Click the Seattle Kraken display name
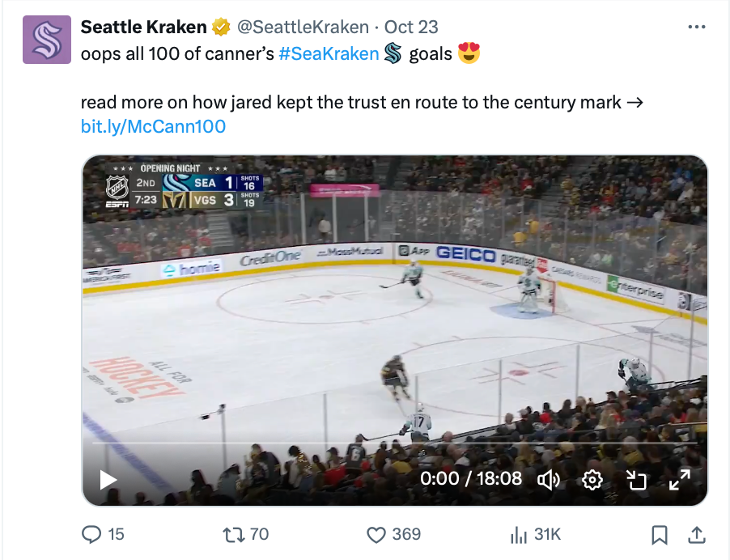This screenshot has height=560, width=730. [143, 27]
